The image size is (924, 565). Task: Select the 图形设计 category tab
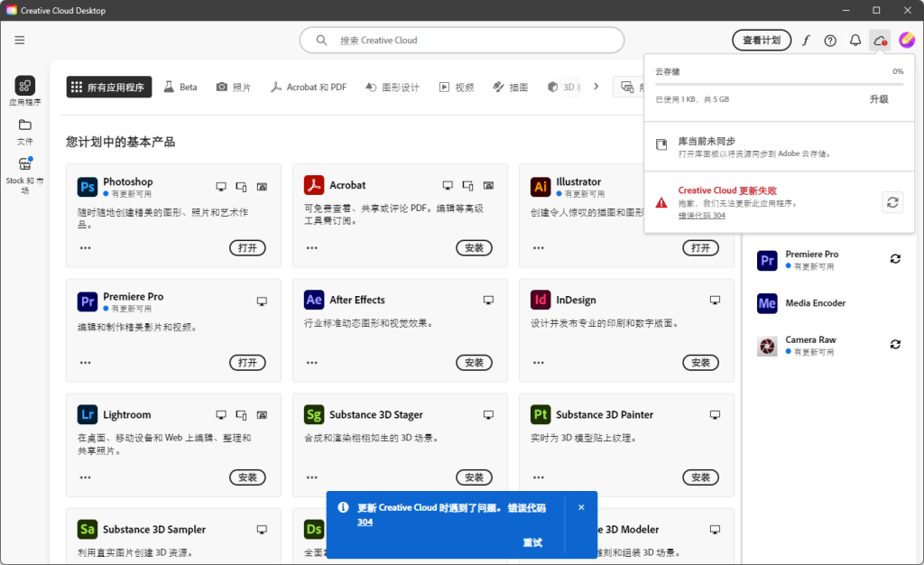(393, 88)
